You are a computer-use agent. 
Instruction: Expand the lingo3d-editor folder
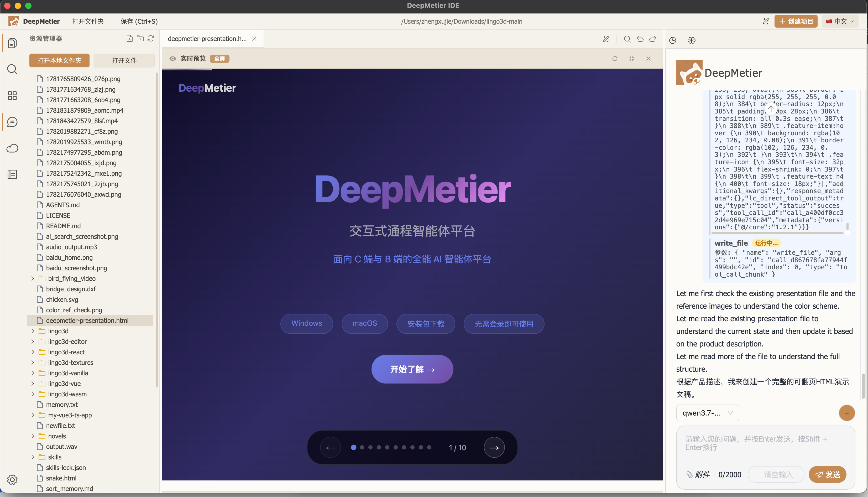click(33, 342)
